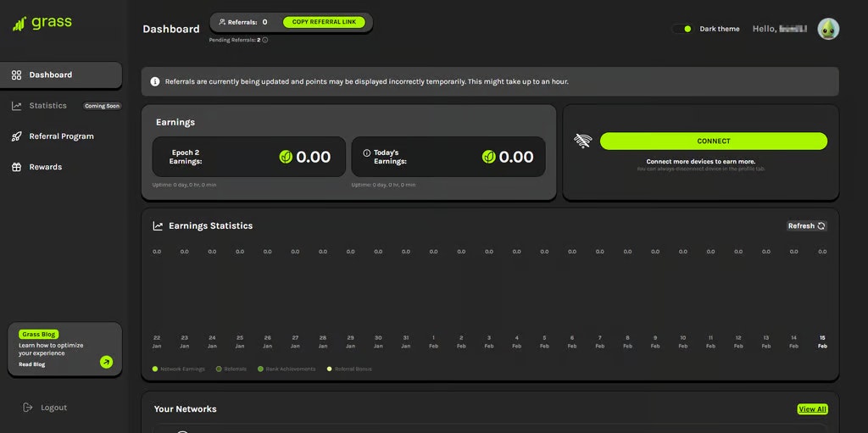Click the Pending Referrals info icon
The height and width of the screenshot is (433, 868).
[265, 40]
